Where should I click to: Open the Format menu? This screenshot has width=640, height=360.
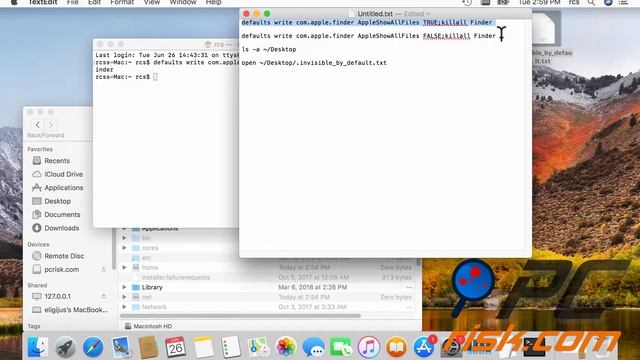click(122, 2)
